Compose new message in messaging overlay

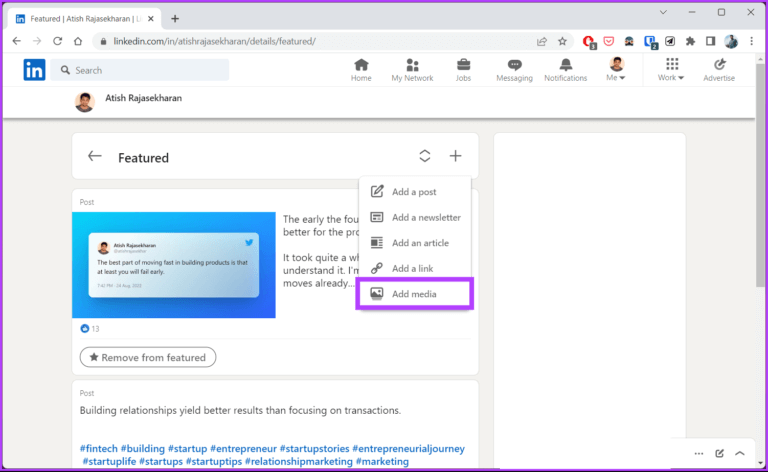coord(720,453)
